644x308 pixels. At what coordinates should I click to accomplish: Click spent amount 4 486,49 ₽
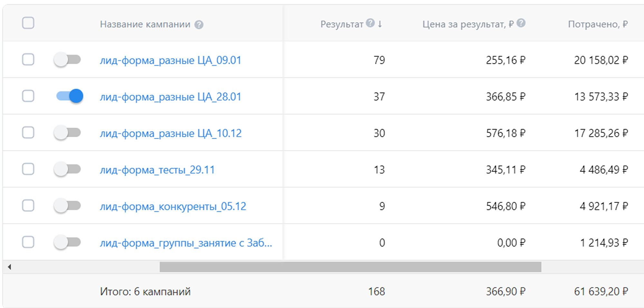[x=604, y=169]
